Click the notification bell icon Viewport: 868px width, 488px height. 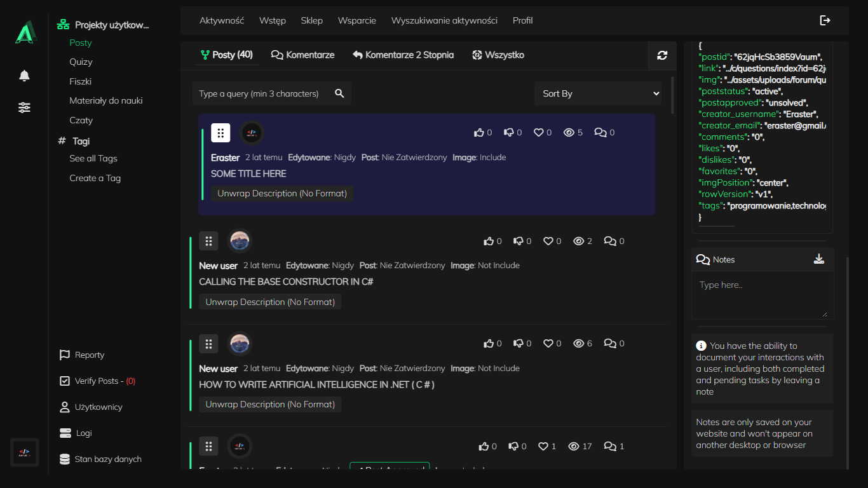point(24,76)
